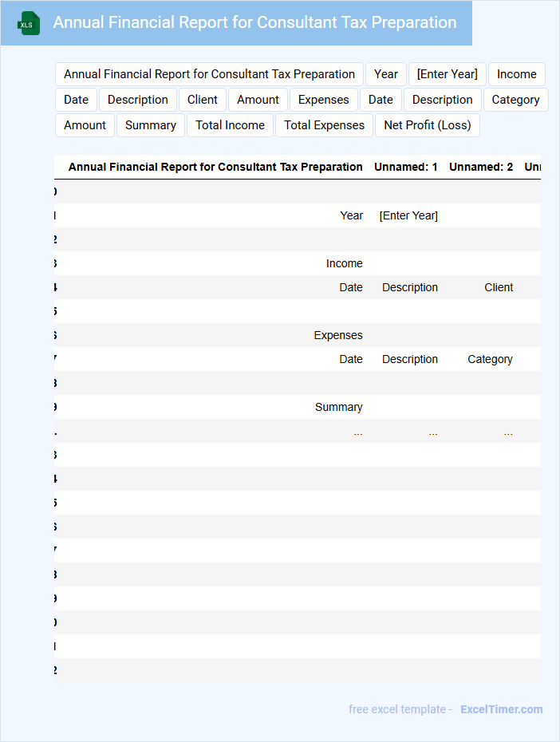Choose the 'Client' tag chip

(203, 100)
